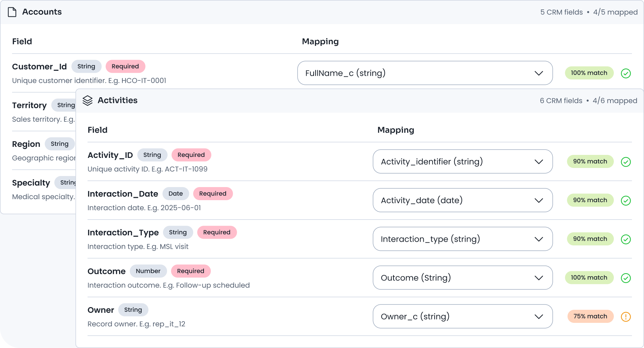Toggle the Required badge on Outcome
The image size is (644, 348).
[191, 271]
